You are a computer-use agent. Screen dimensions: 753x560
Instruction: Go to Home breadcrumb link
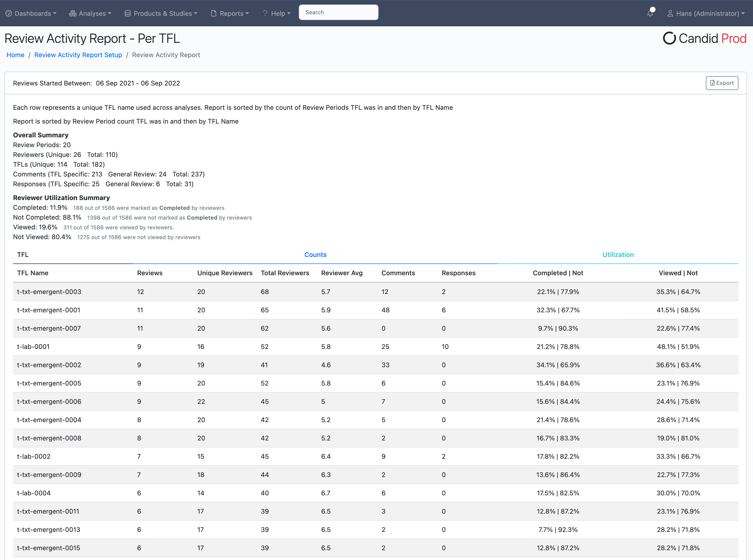15,55
